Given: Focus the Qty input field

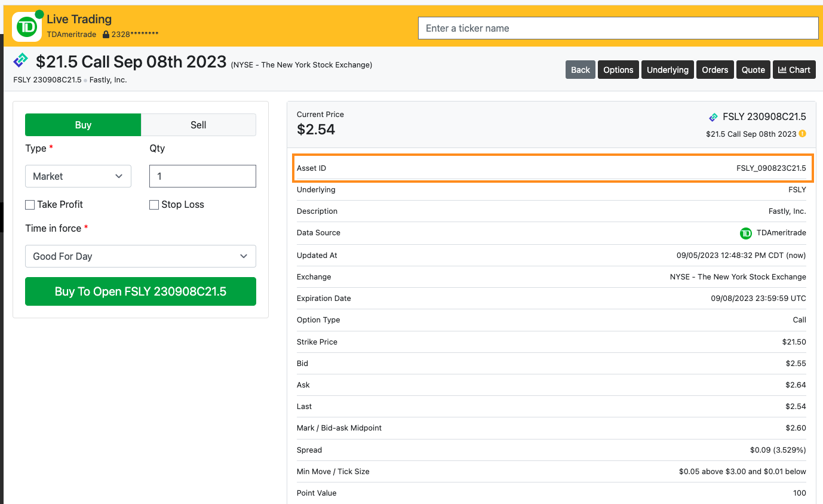Looking at the screenshot, I should [202, 176].
